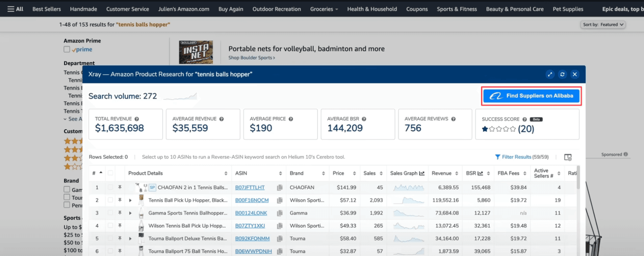Expand variations for Tourna Ballport Deluxe
The width and height of the screenshot is (644, 256).
(x=130, y=238)
